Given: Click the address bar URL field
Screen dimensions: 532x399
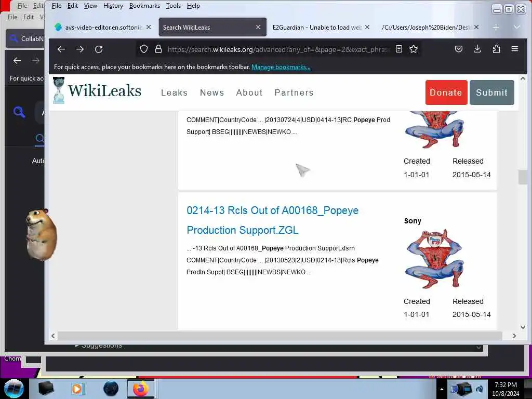Looking at the screenshot, I should (x=277, y=49).
